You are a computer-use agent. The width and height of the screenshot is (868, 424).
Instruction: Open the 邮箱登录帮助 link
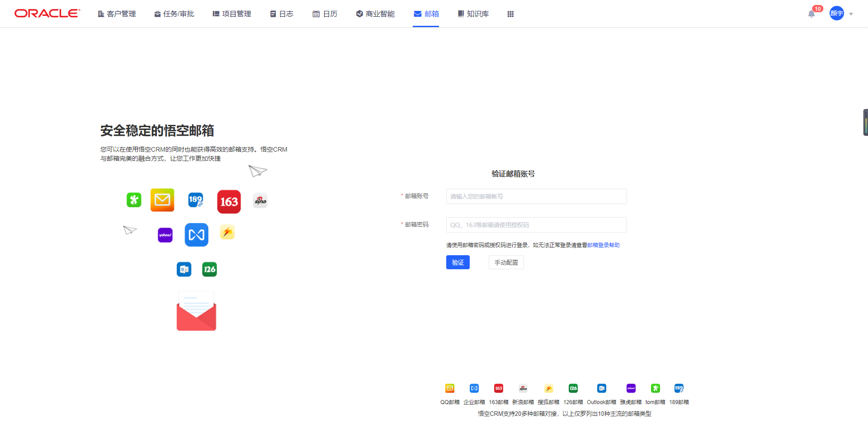pos(604,245)
